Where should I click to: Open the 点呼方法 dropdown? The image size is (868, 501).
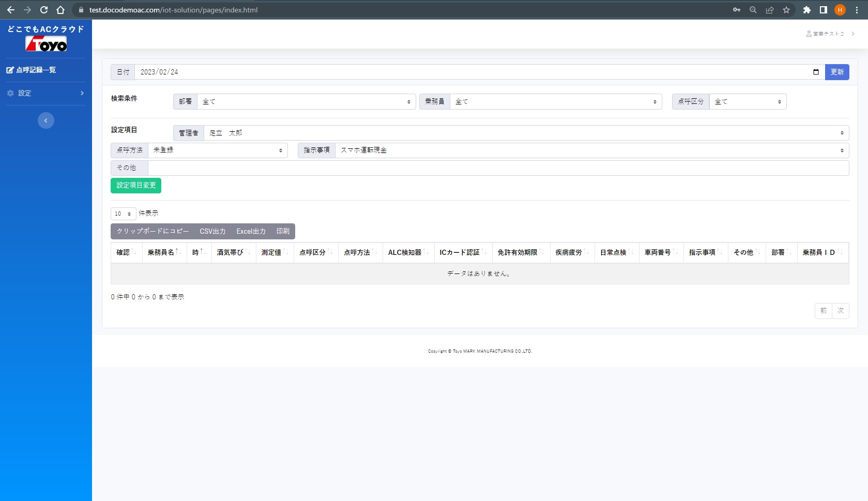point(217,150)
